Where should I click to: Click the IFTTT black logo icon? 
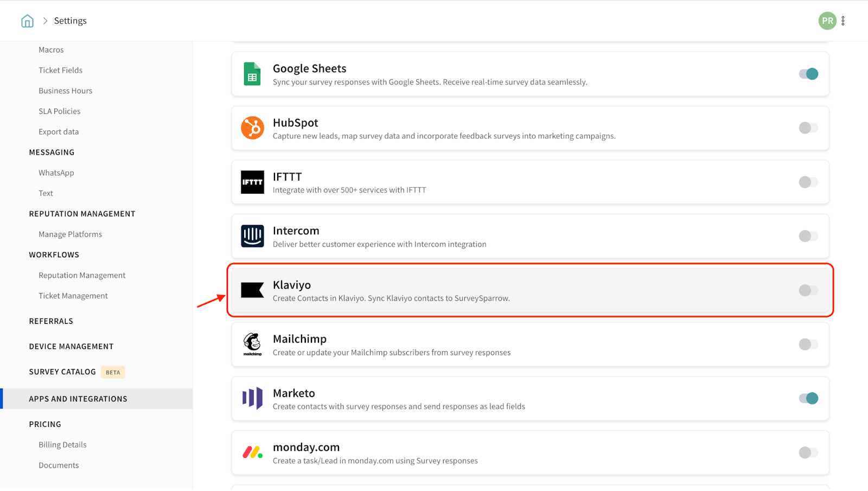(x=252, y=182)
